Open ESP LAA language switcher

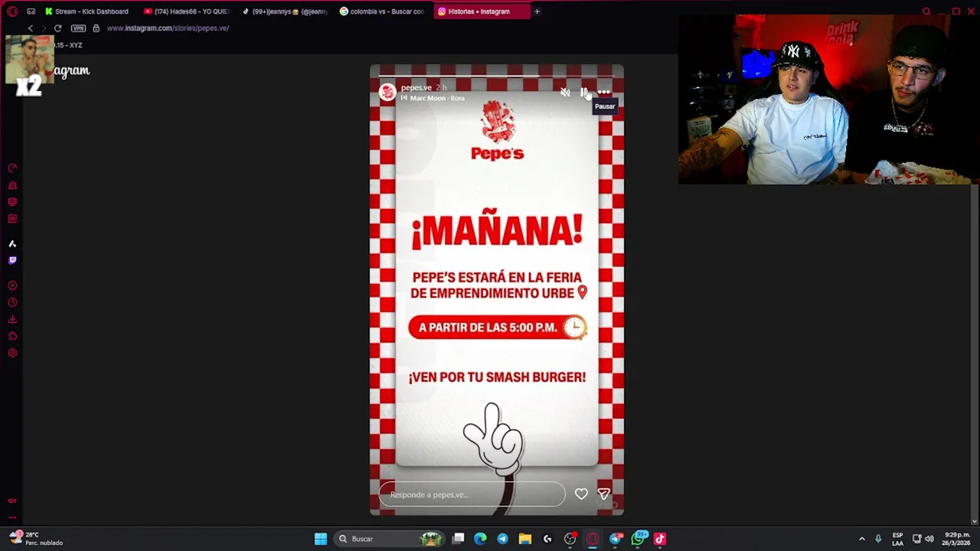[x=897, y=539]
